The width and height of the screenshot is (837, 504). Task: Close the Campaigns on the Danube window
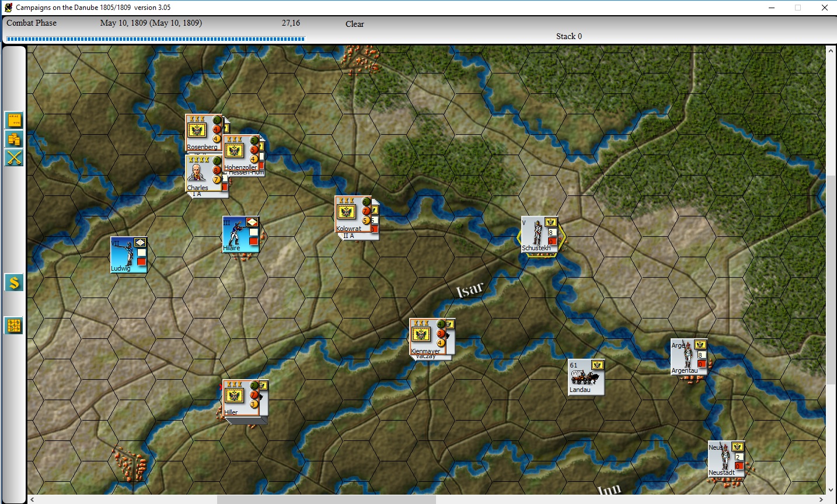coord(824,8)
